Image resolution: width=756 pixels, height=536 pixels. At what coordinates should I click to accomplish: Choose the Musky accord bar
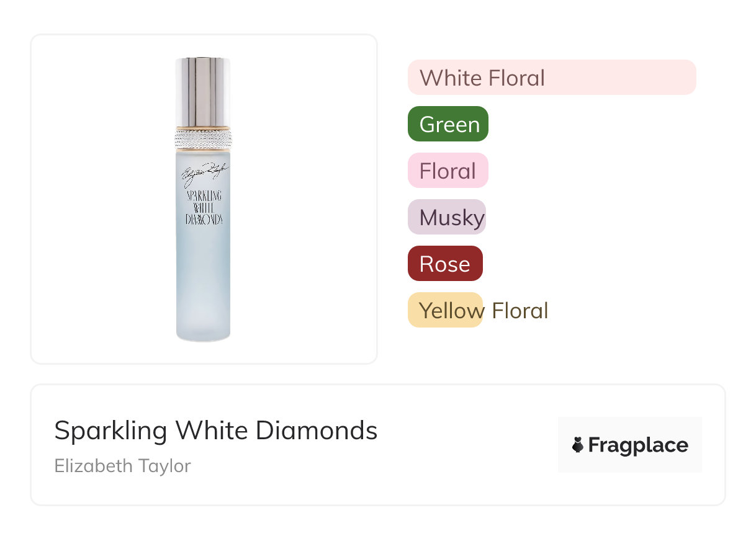(x=446, y=217)
